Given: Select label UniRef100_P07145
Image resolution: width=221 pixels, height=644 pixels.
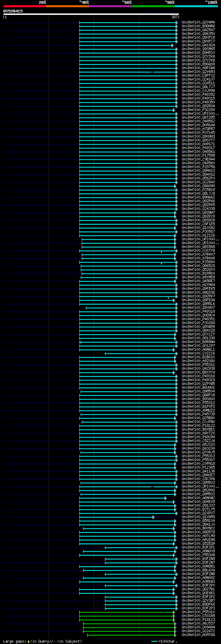Looking at the screenshot, I should pos(198,132).
